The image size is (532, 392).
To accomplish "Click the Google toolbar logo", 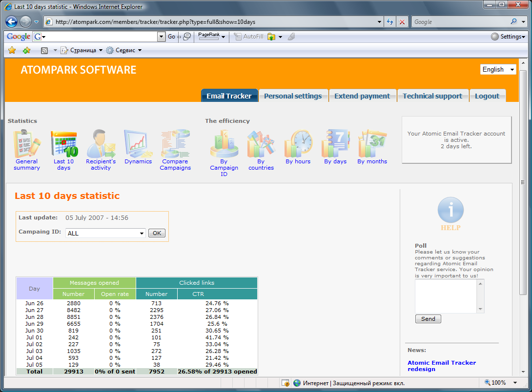I will click(19, 37).
